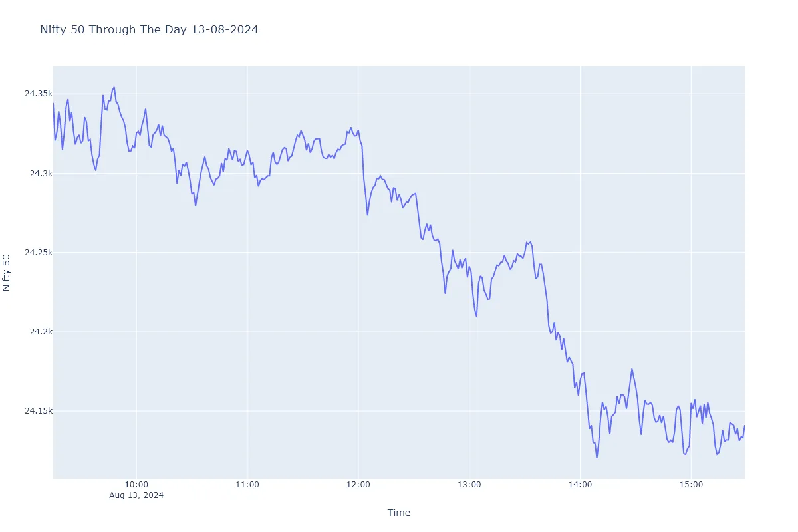
Task: Click the 10:00 time tick label
Action: tap(136, 485)
